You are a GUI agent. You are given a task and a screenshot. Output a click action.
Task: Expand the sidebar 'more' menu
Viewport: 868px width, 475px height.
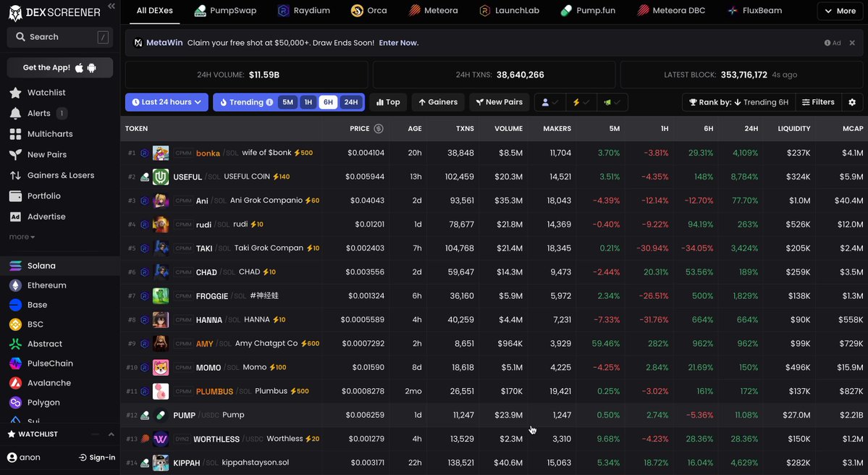(x=22, y=237)
